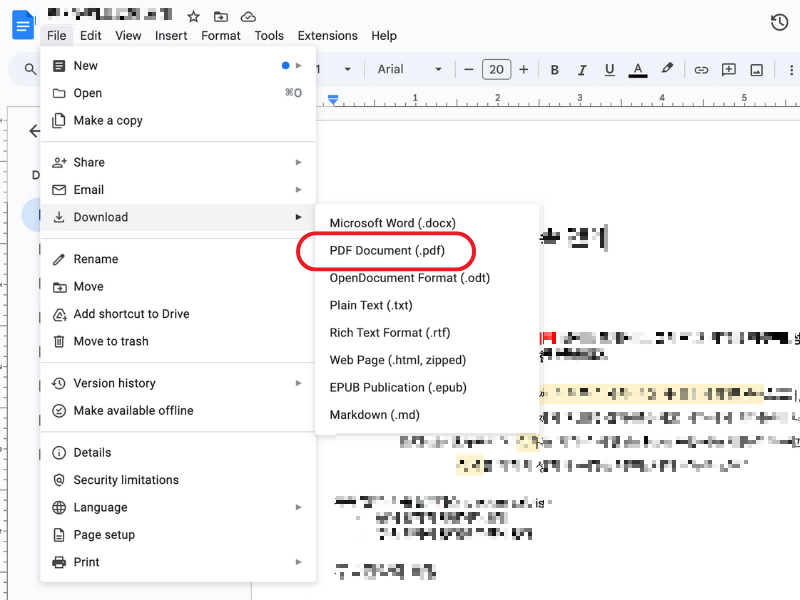
Task: Open text color picker
Action: 638,69
